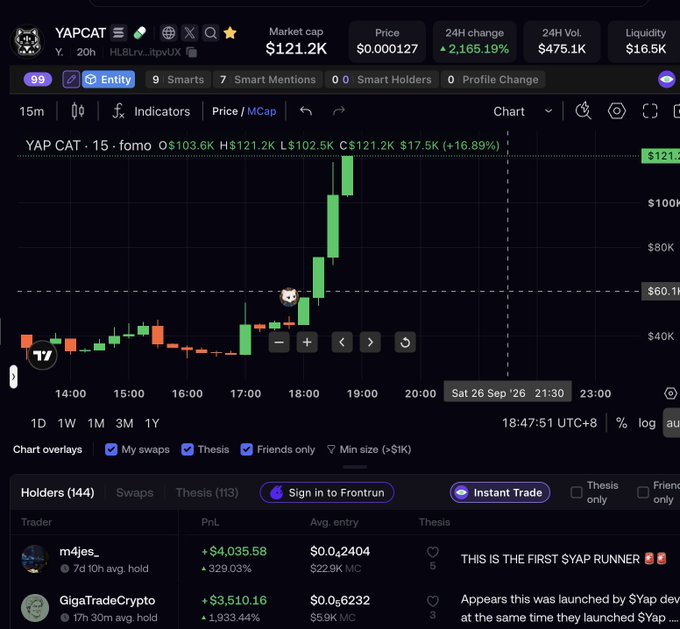Open the list icon beside YAPCAT
This screenshot has height=629, width=680.
point(118,33)
